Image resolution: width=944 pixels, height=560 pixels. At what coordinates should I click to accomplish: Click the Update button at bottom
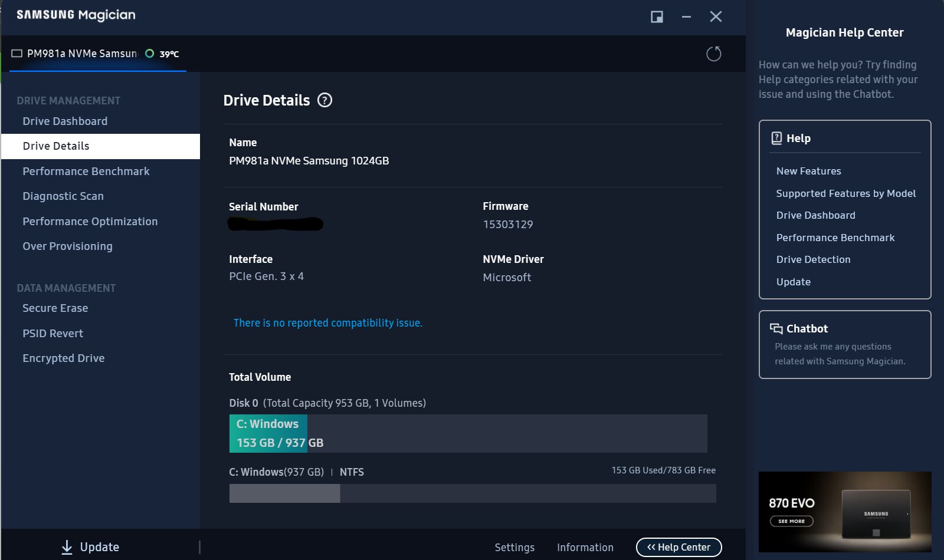tap(90, 547)
